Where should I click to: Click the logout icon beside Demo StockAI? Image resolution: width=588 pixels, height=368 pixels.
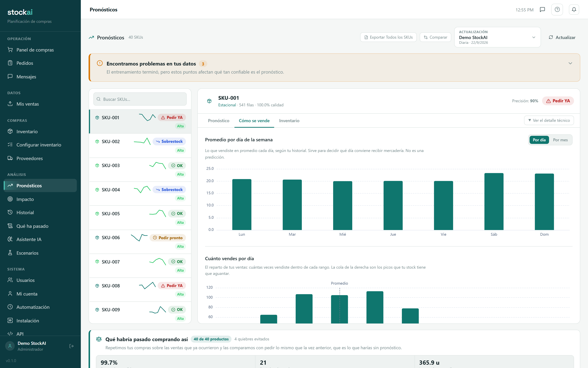[71, 346]
